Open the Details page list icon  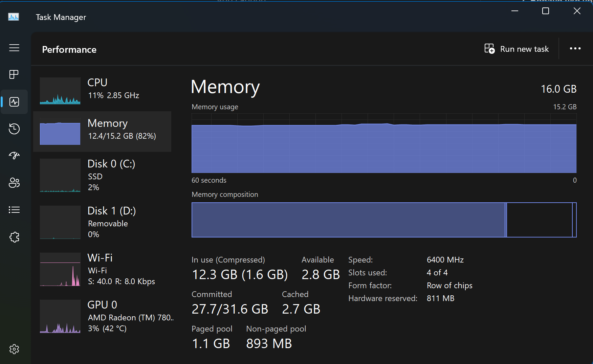14,210
